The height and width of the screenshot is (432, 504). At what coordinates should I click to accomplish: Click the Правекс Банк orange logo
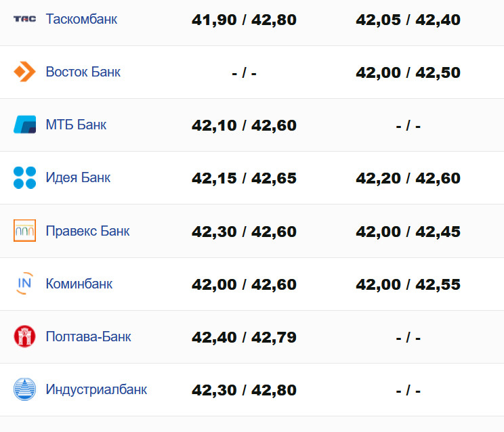click(25, 231)
